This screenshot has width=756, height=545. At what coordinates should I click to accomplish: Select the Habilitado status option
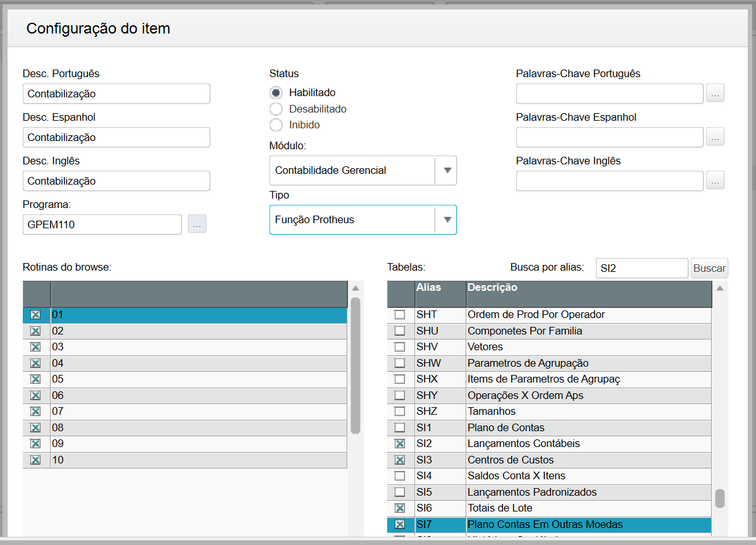click(x=276, y=92)
